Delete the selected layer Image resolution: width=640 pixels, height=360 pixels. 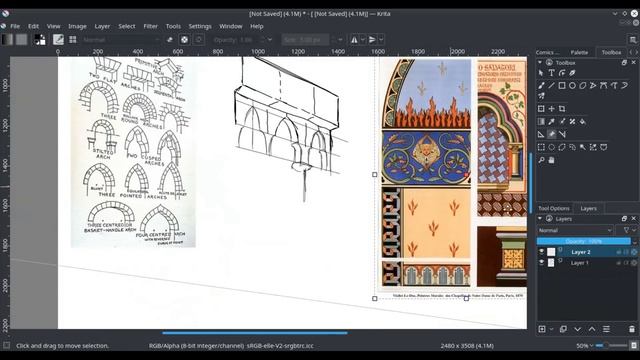(632, 329)
